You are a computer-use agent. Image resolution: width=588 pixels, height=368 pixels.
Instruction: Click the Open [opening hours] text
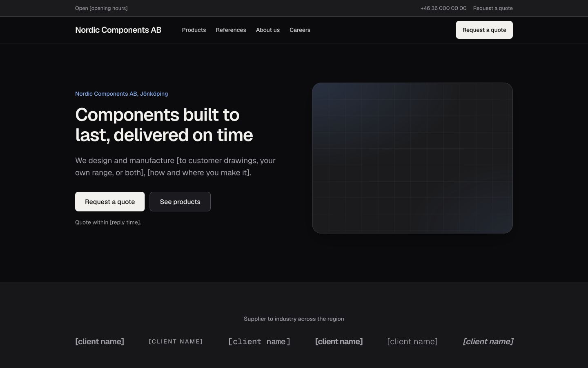(x=101, y=8)
